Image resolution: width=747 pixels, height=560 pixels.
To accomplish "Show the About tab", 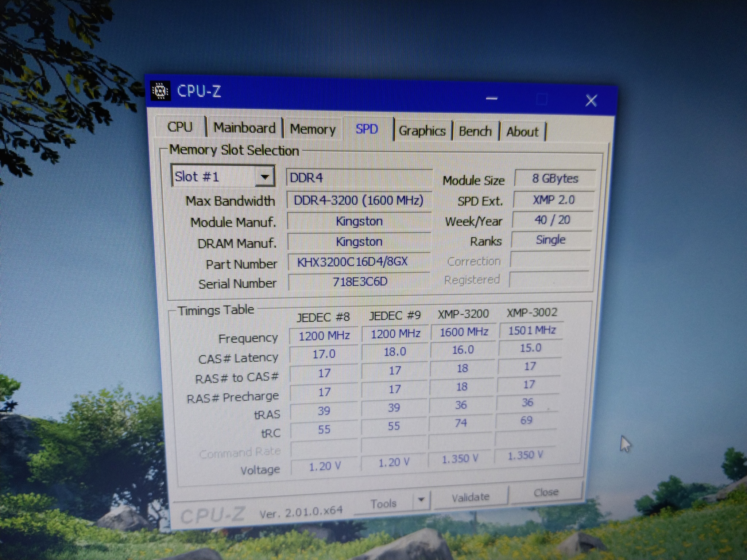I will [522, 132].
